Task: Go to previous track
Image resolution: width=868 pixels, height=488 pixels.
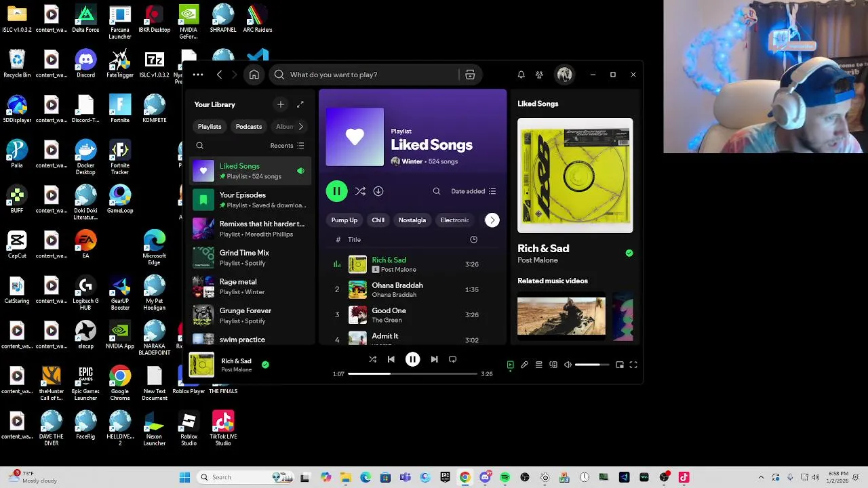Action: pos(391,359)
